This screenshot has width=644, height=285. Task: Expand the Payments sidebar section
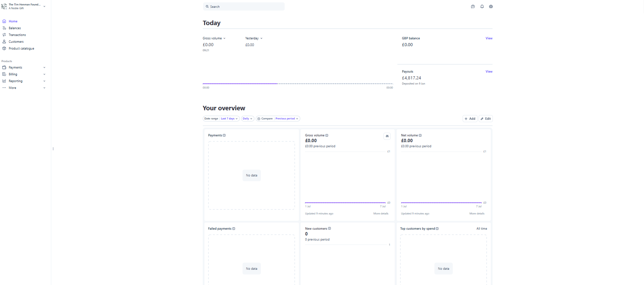pos(44,68)
